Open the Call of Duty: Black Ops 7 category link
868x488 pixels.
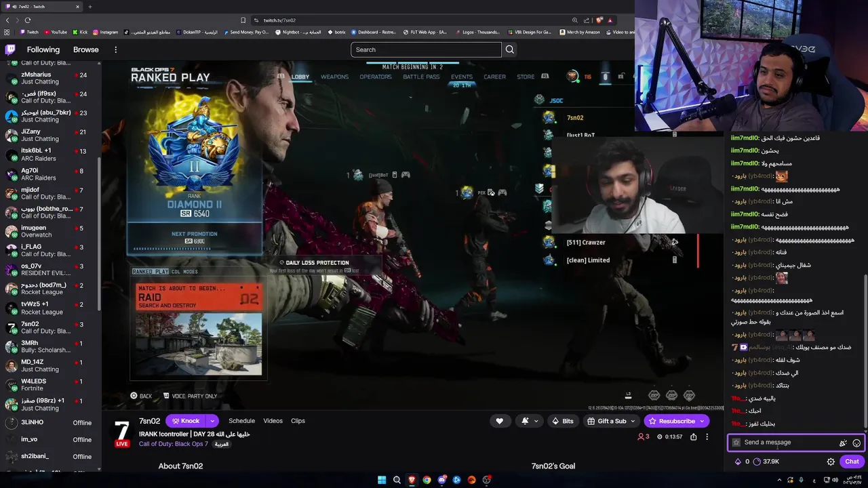point(174,444)
